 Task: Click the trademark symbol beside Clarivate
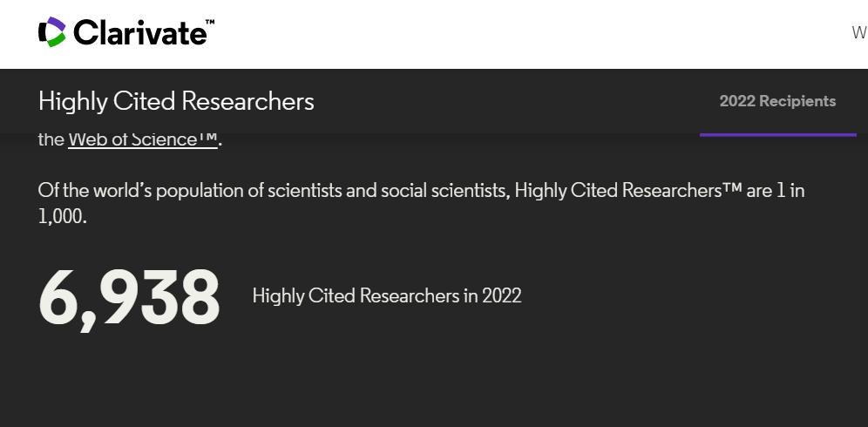pyautogui.click(x=210, y=22)
